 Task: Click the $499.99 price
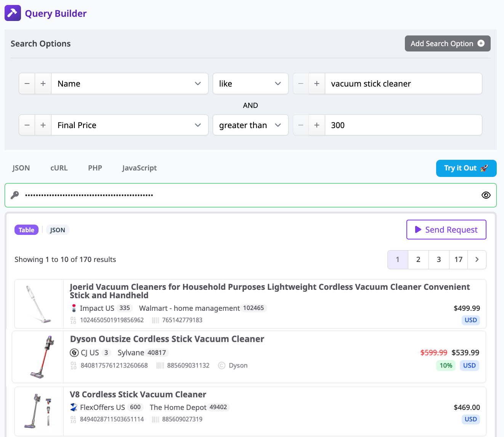467,308
